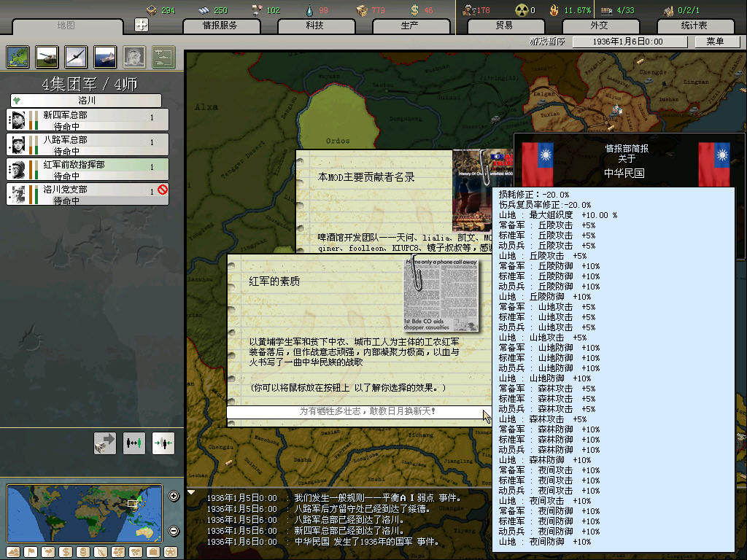Confirm event option 为有牺牲多壮志
Screen dimensions: 747x560
tap(358, 412)
